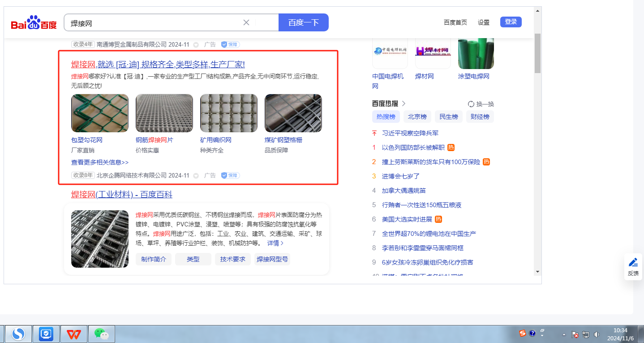Click the volume speaker icon

point(597,334)
